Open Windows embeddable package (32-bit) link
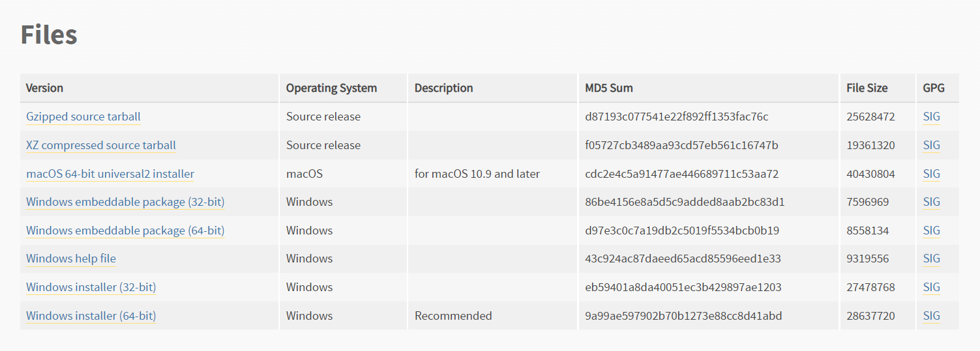 [125, 202]
